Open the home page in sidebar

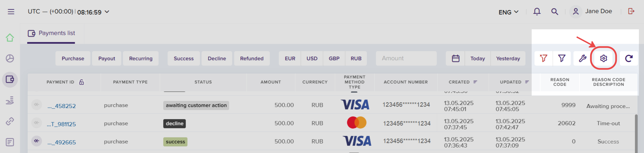[x=10, y=38]
